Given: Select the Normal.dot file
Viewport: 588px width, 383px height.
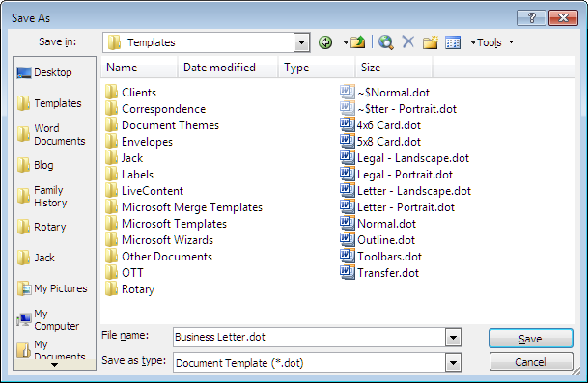Looking at the screenshot, I should pyautogui.click(x=378, y=224).
